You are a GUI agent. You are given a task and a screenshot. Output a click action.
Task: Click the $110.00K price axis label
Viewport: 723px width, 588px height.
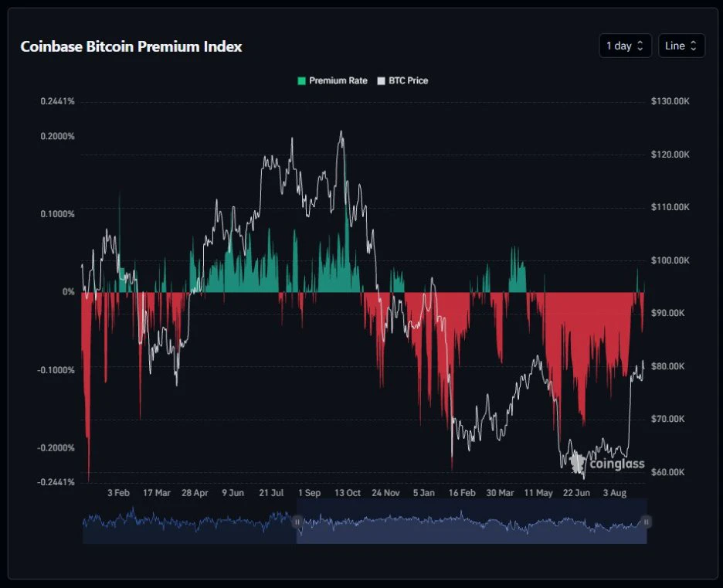pos(670,207)
